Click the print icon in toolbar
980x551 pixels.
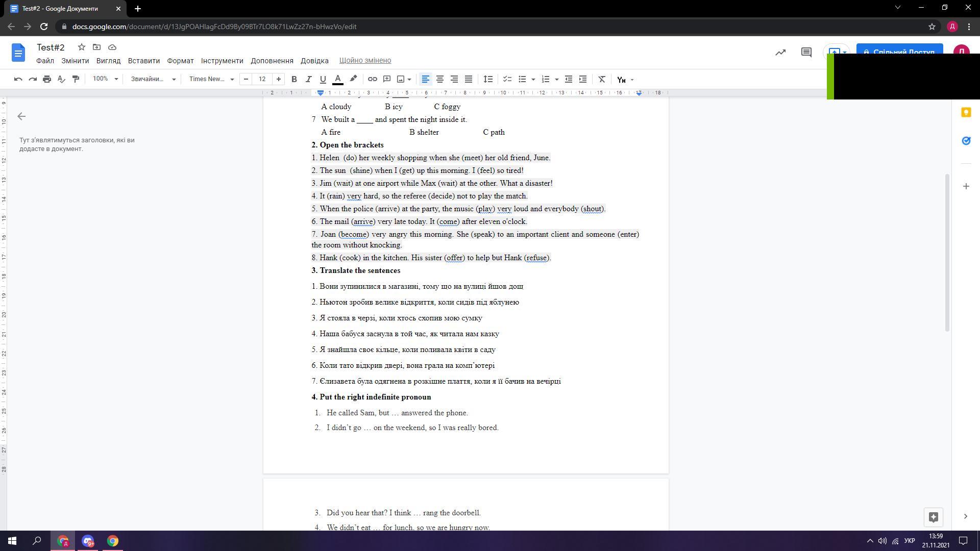[x=47, y=79]
